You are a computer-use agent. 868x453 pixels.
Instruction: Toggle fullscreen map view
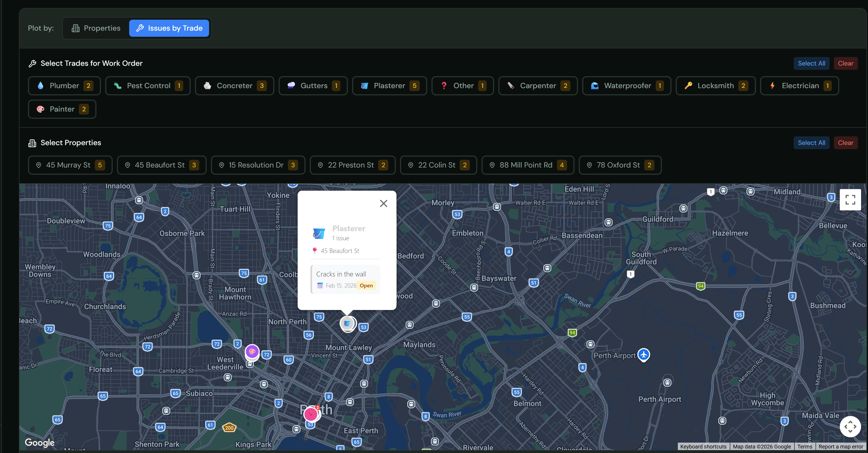click(x=850, y=200)
